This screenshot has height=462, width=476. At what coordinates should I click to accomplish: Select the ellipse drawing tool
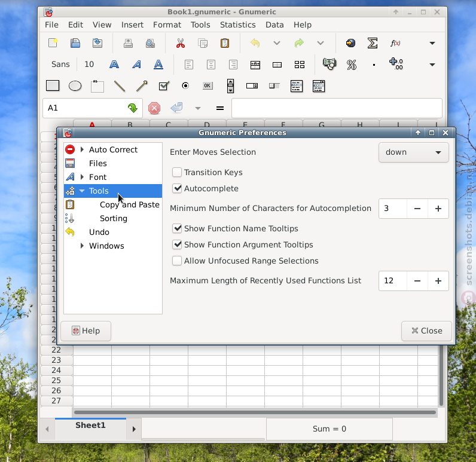point(75,86)
